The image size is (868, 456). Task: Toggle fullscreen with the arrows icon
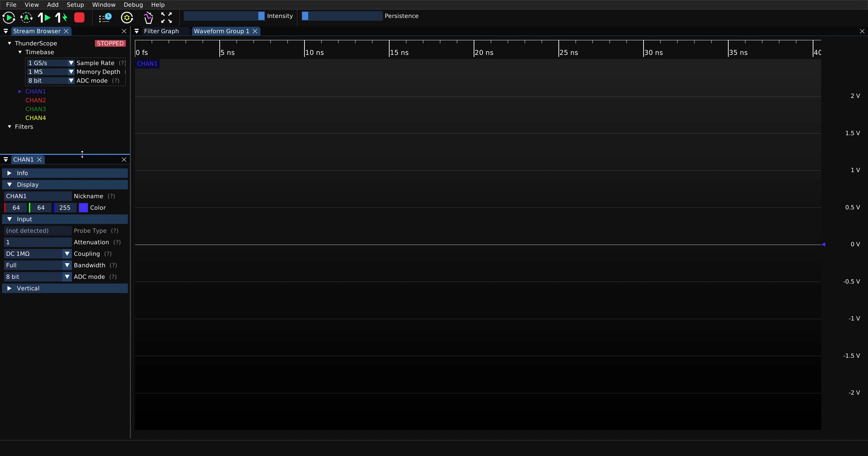click(166, 17)
